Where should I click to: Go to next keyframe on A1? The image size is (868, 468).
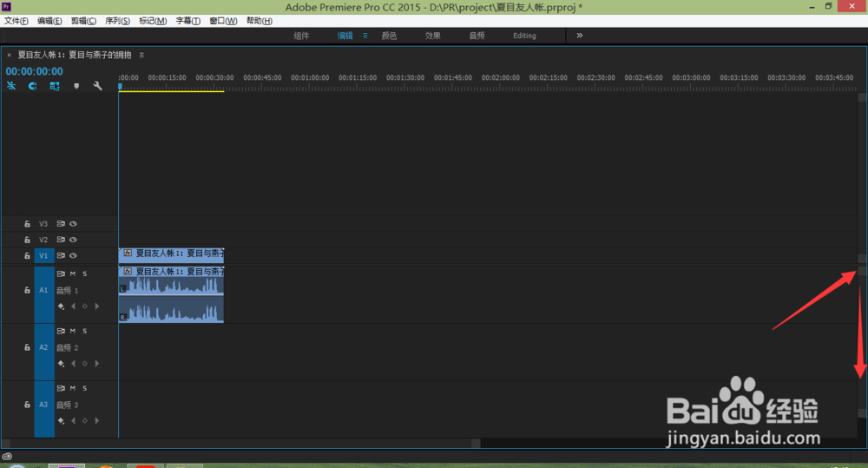97,307
